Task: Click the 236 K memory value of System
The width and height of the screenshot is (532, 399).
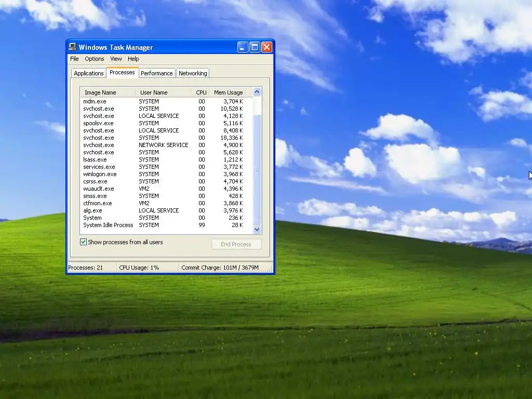Action: [235, 218]
